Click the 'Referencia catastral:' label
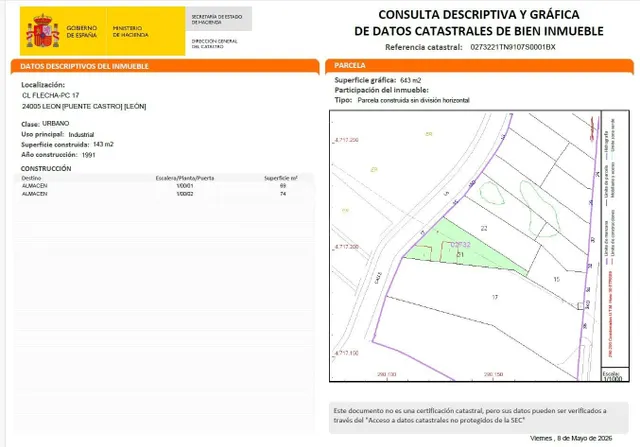The image size is (640, 447). click(424, 47)
